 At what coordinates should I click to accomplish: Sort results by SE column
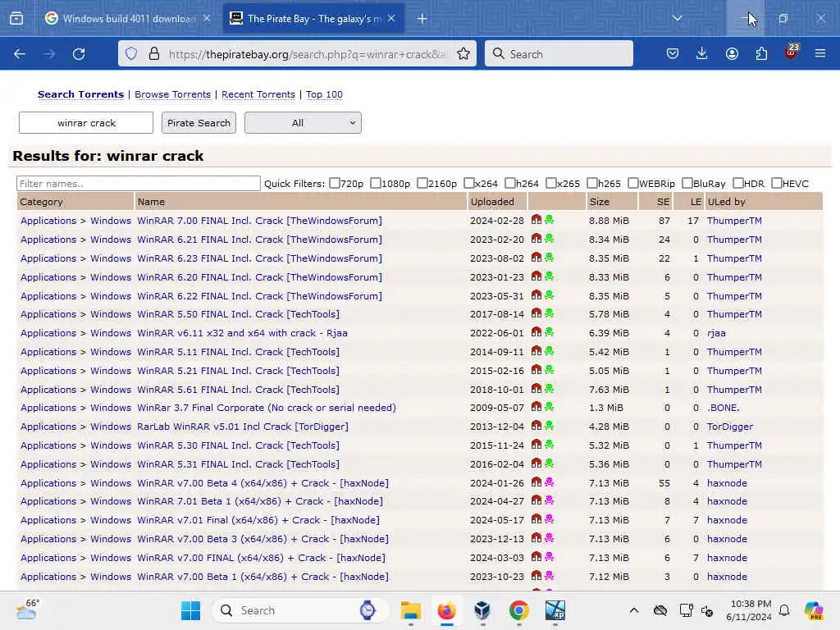click(663, 202)
